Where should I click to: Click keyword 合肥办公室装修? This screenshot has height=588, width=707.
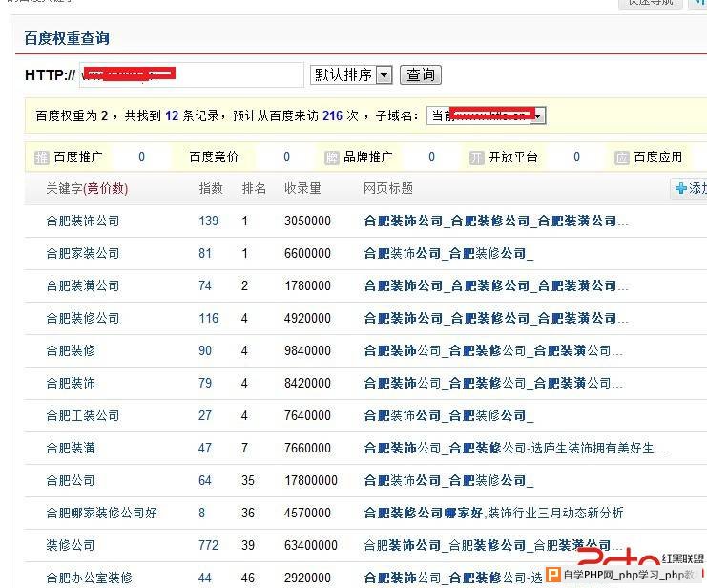90,577
